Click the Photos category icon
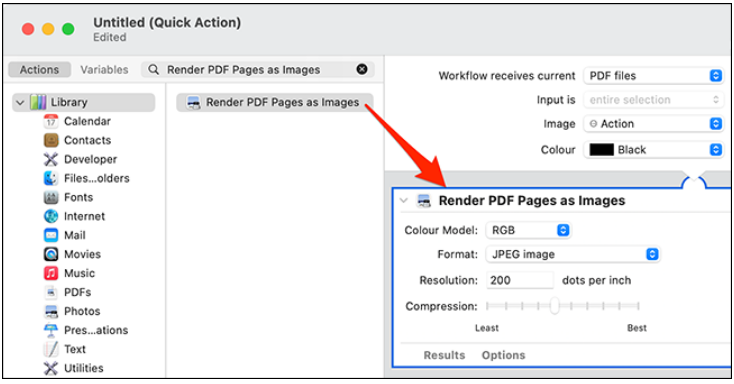 tap(51, 311)
